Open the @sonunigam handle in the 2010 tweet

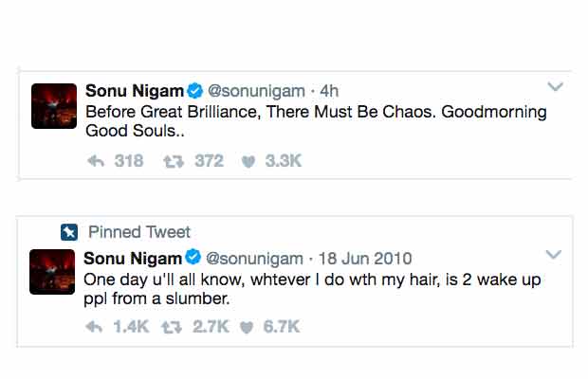tap(255, 258)
